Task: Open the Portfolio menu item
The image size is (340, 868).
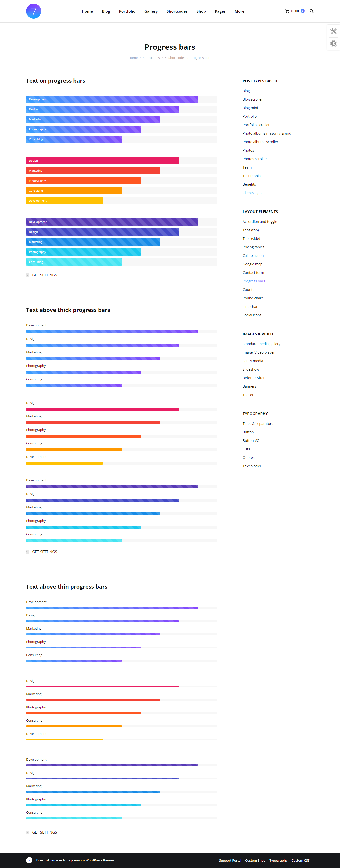Action: pos(127,11)
